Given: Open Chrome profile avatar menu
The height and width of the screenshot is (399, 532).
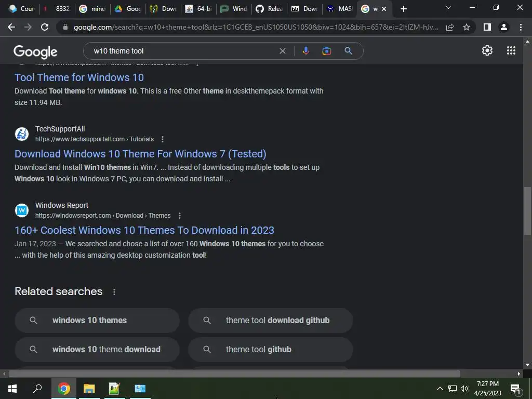Looking at the screenshot, I should (504, 27).
